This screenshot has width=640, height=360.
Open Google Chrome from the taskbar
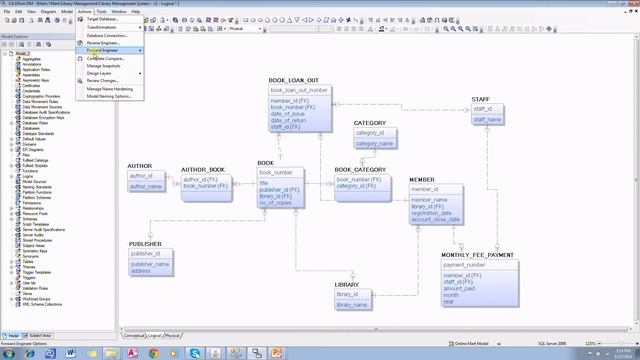154,353
